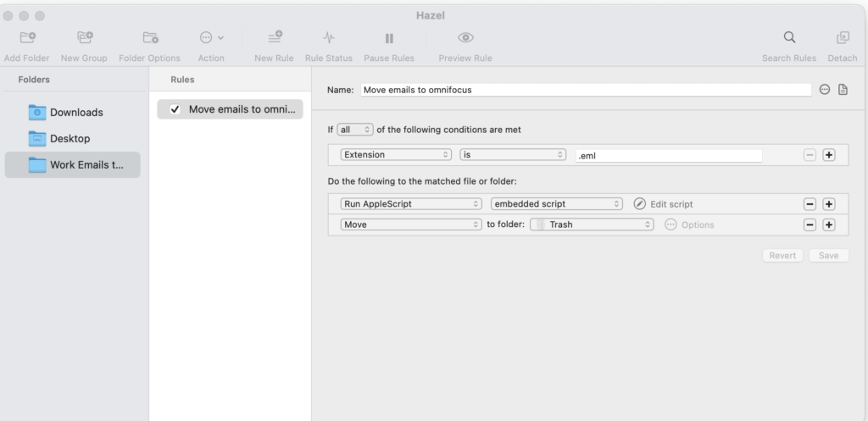Click into the rule Name text field

(x=585, y=90)
